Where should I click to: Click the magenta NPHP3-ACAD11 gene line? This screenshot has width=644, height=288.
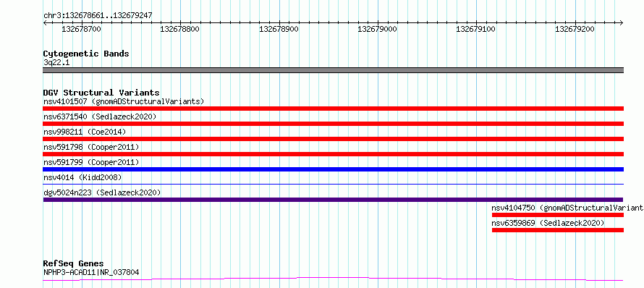333,279
